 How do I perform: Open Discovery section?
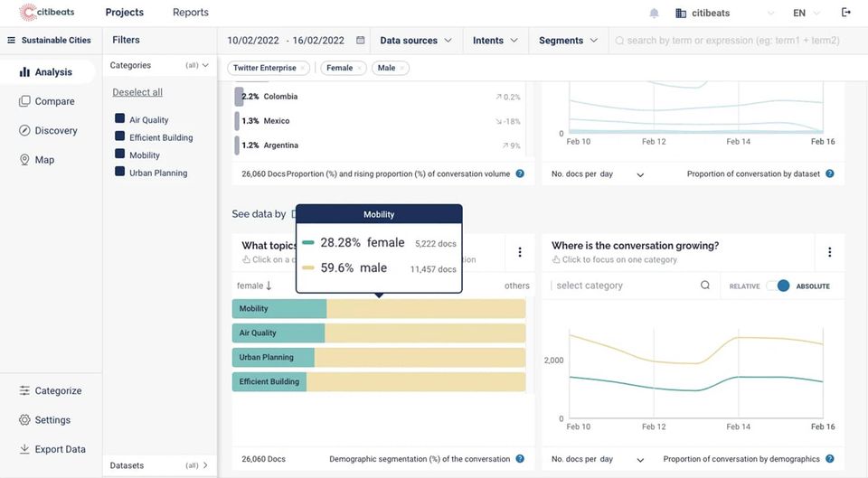pyautogui.click(x=48, y=130)
